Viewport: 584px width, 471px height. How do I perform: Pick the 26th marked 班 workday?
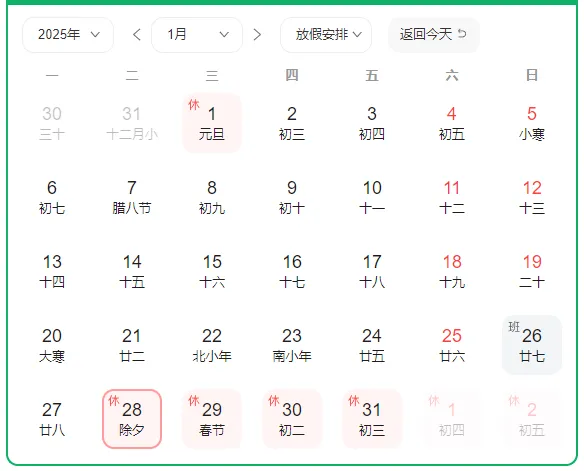[532, 345]
